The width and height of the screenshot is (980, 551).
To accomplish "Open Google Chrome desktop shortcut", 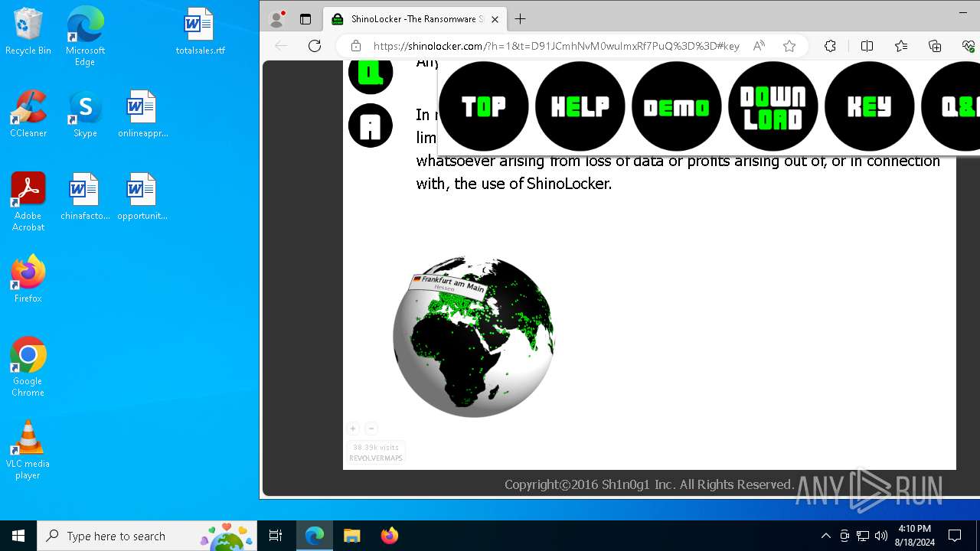I will pos(28,367).
